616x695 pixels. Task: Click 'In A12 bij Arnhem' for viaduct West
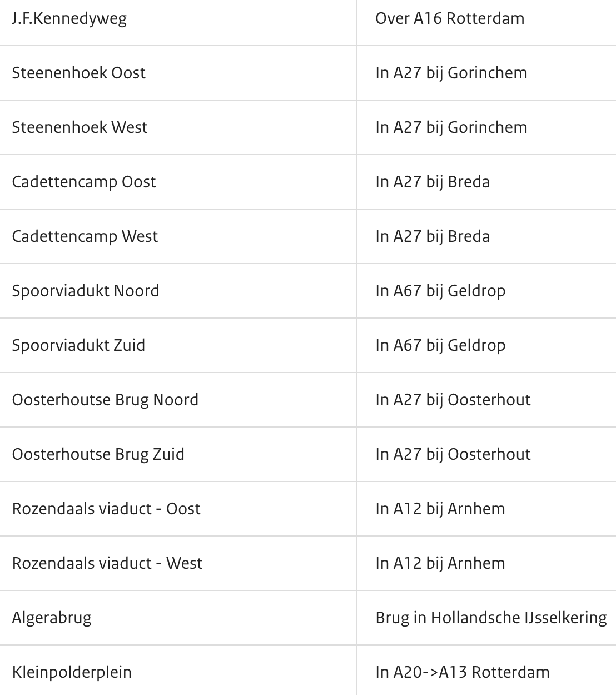440,563
